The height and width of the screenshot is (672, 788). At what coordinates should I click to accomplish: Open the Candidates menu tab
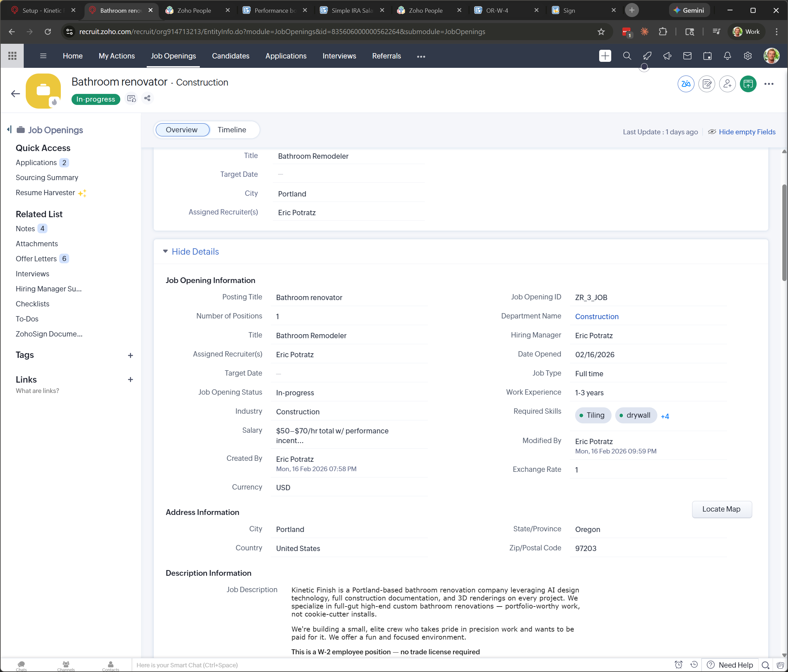pos(231,56)
